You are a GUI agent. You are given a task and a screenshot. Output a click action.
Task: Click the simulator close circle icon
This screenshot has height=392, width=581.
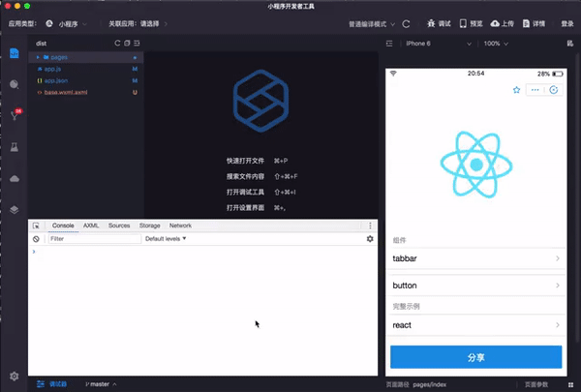click(554, 90)
